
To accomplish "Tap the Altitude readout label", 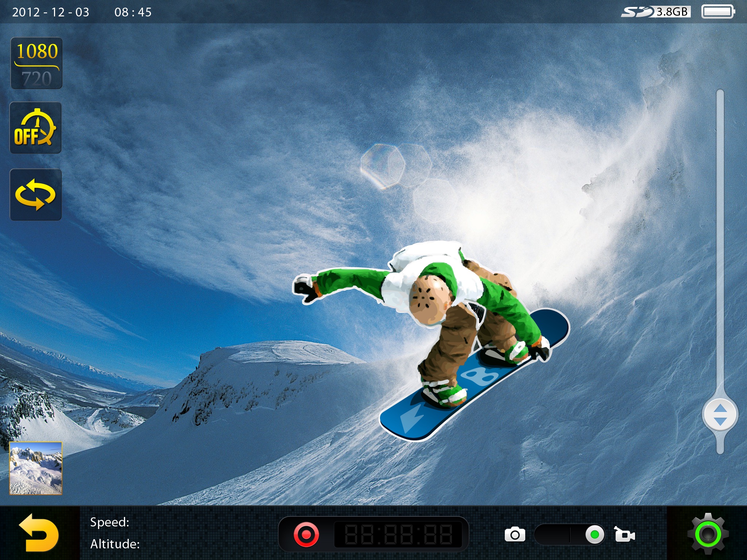I will coord(115,544).
